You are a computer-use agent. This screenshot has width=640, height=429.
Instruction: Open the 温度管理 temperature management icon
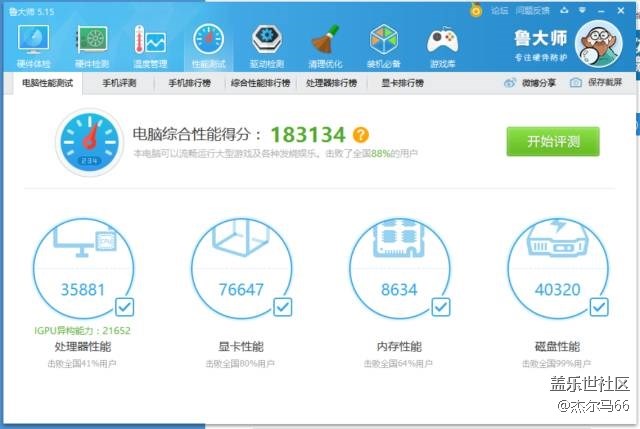click(150, 44)
